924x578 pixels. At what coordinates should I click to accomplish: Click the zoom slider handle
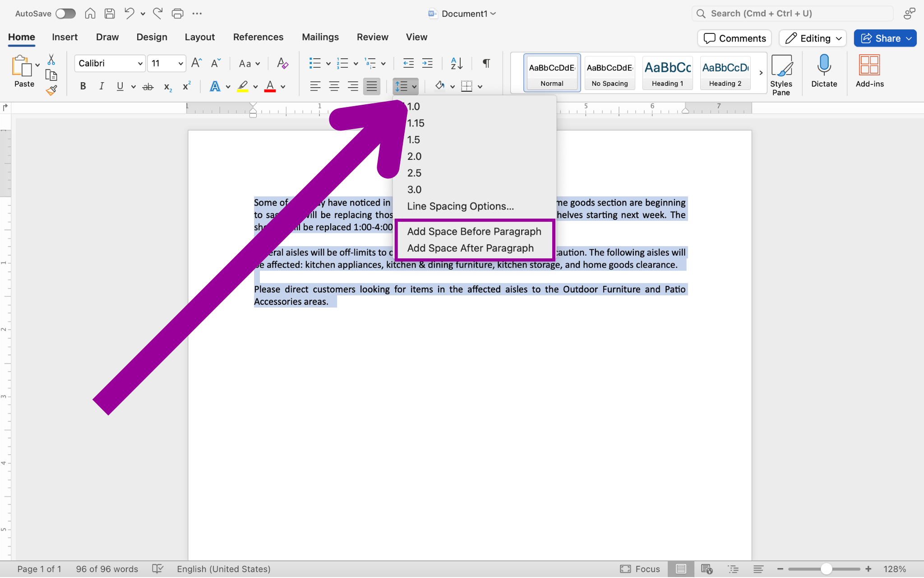pyautogui.click(x=826, y=569)
